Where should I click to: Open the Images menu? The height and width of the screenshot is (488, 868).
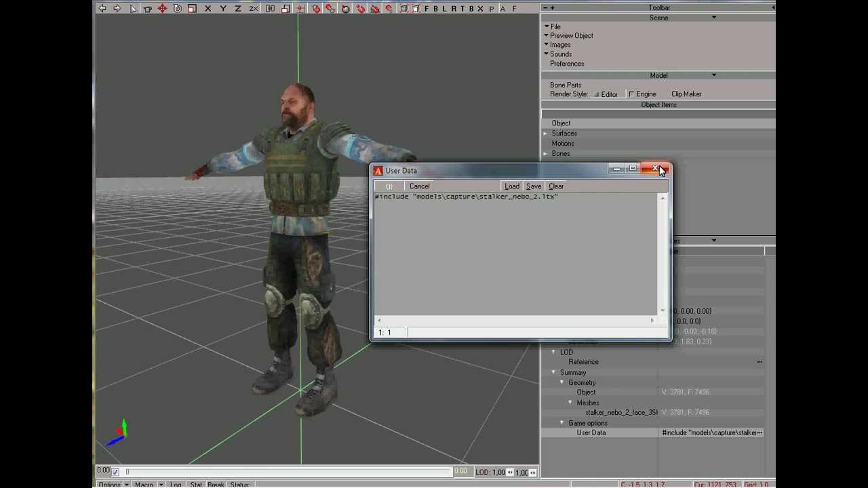(x=560, y=45)
